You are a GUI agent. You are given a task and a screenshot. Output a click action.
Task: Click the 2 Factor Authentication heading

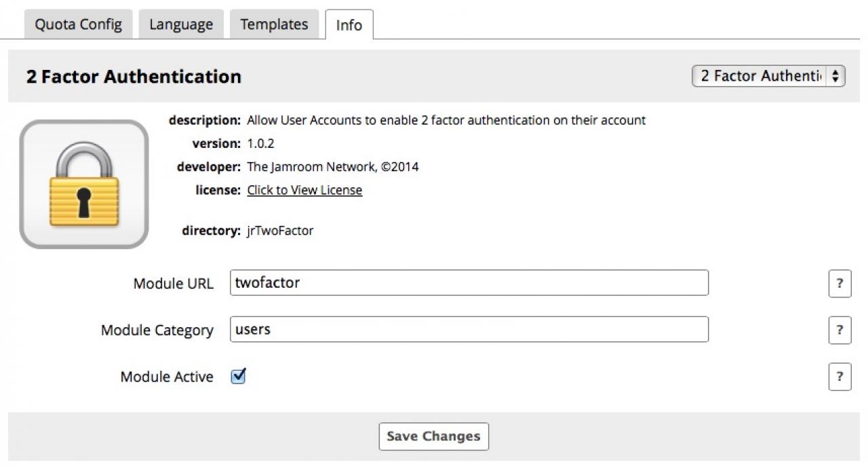pyautogui.click(x=134, y=77)
